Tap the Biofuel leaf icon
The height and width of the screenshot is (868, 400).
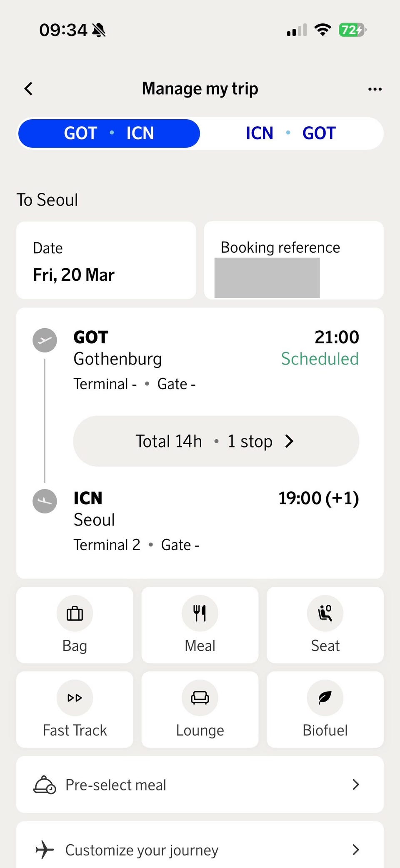click(325, 698)
